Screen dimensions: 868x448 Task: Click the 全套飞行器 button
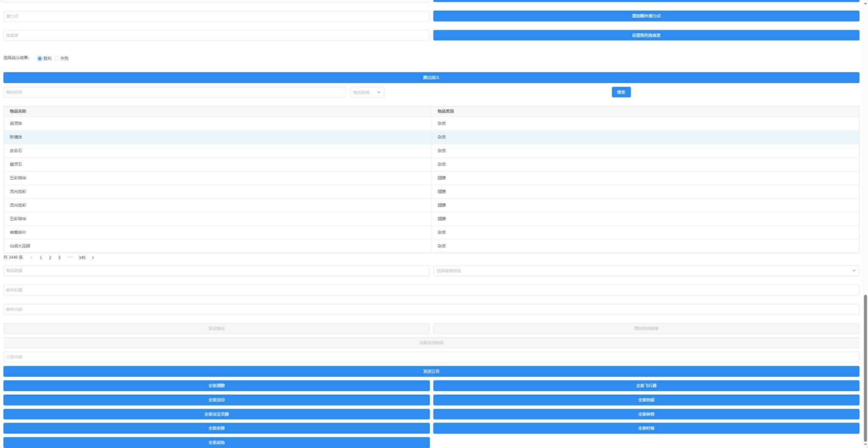[646, 386]
